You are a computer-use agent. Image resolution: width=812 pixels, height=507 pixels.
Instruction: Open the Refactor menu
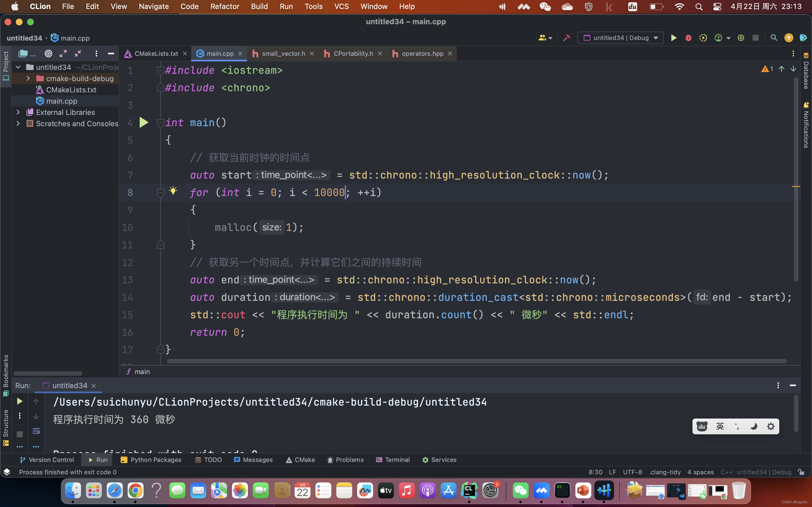(x=224, y=6)
